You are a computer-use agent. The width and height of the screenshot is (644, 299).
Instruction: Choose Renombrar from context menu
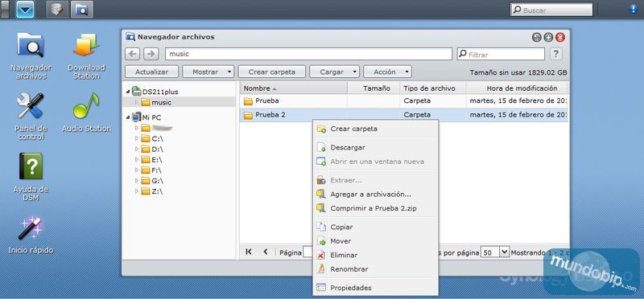(375, 269)
